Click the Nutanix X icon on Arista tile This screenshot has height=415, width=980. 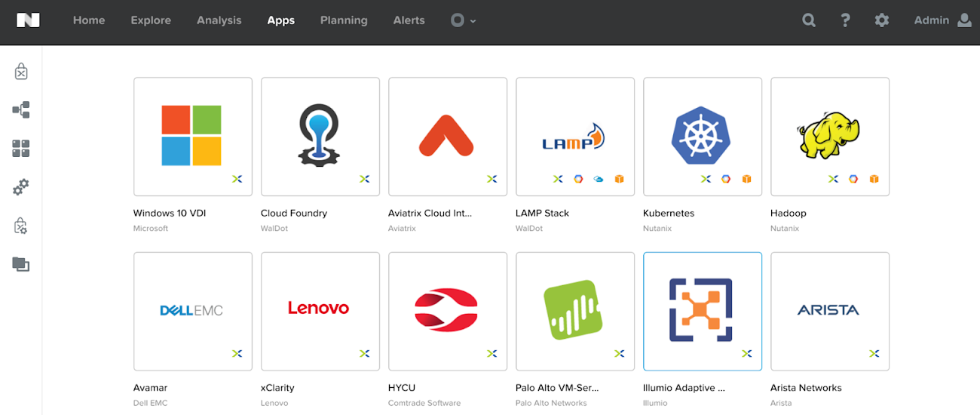pyautogui.click(x=874, y=353)
